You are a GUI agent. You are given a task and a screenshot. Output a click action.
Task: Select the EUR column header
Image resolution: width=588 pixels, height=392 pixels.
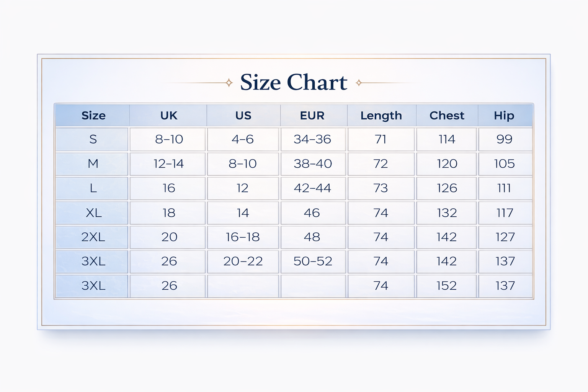coord(312,116)
